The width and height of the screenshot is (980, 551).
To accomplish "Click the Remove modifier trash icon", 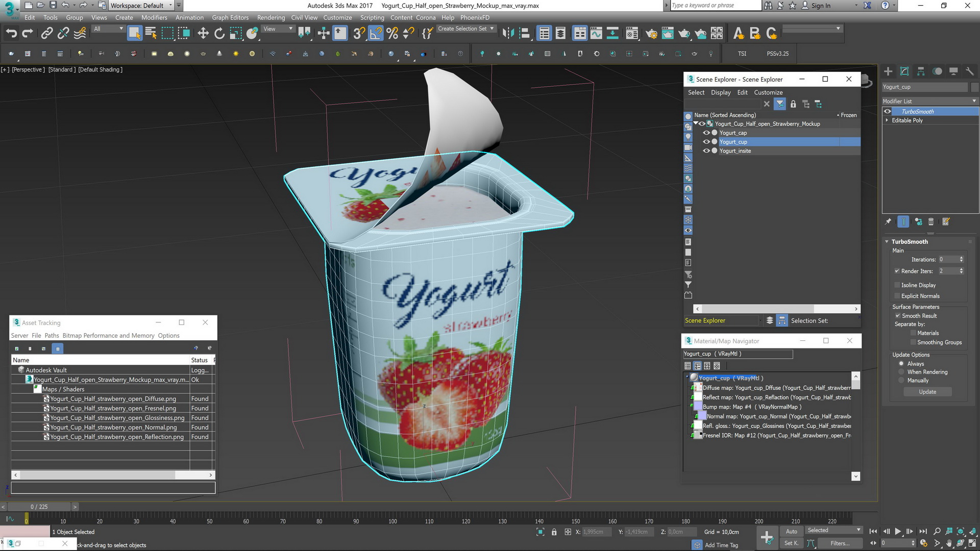I will tap(931, 222).
